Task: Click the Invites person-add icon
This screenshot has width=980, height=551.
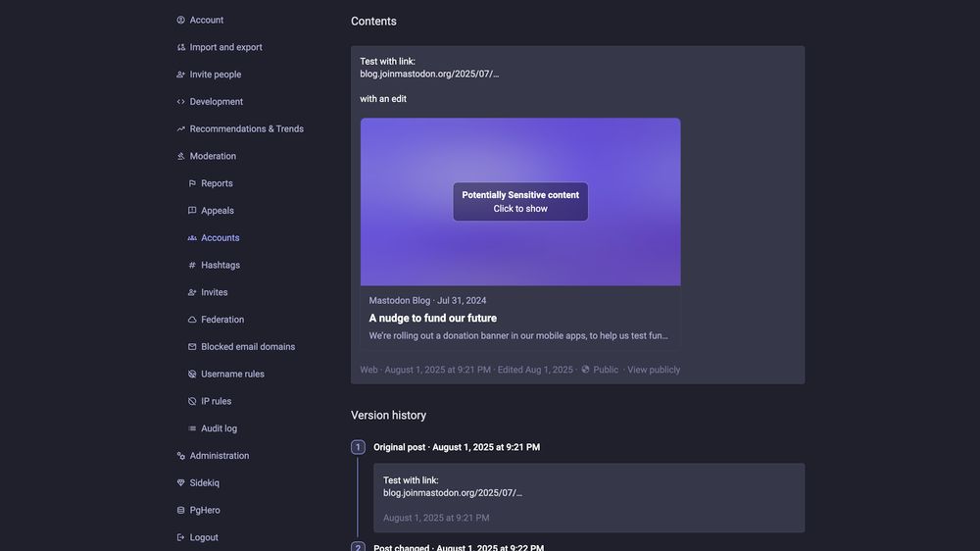Action: [x=192, y=292]
